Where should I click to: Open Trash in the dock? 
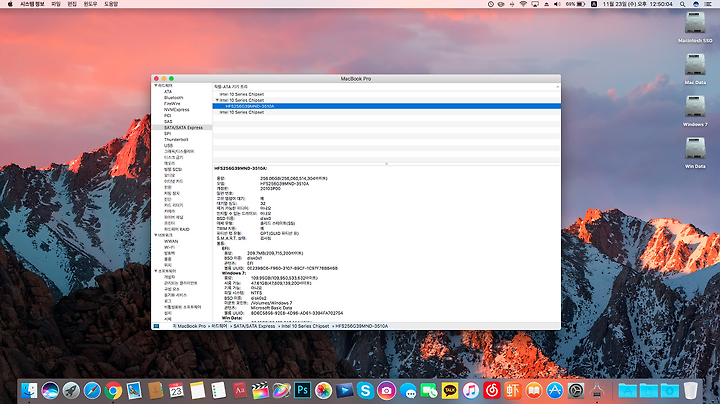pos(691,391)
